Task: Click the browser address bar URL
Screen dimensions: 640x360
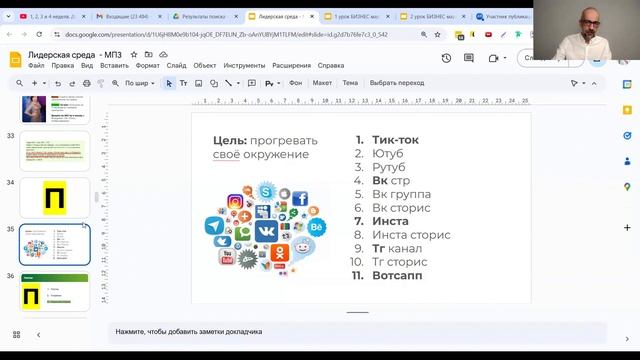Action: 227,35
